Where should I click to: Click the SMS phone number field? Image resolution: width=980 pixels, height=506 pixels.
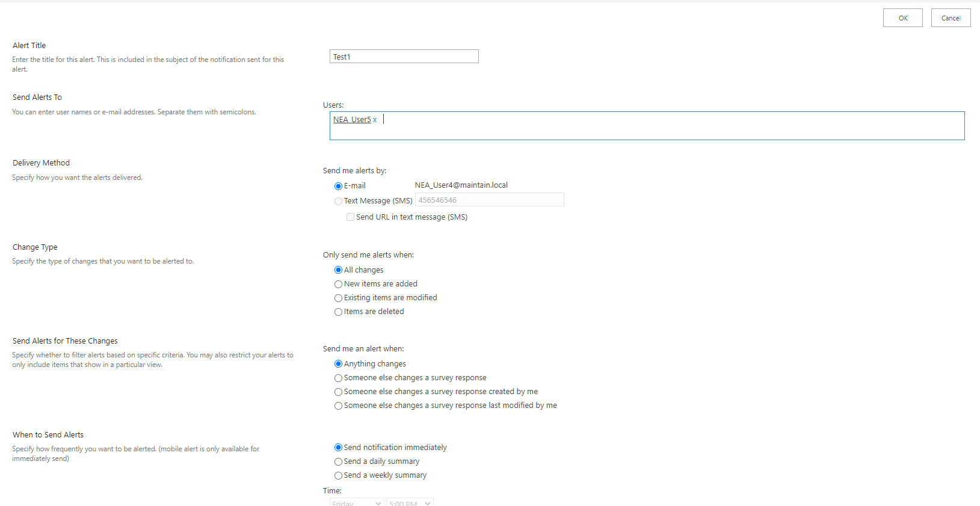490,200
